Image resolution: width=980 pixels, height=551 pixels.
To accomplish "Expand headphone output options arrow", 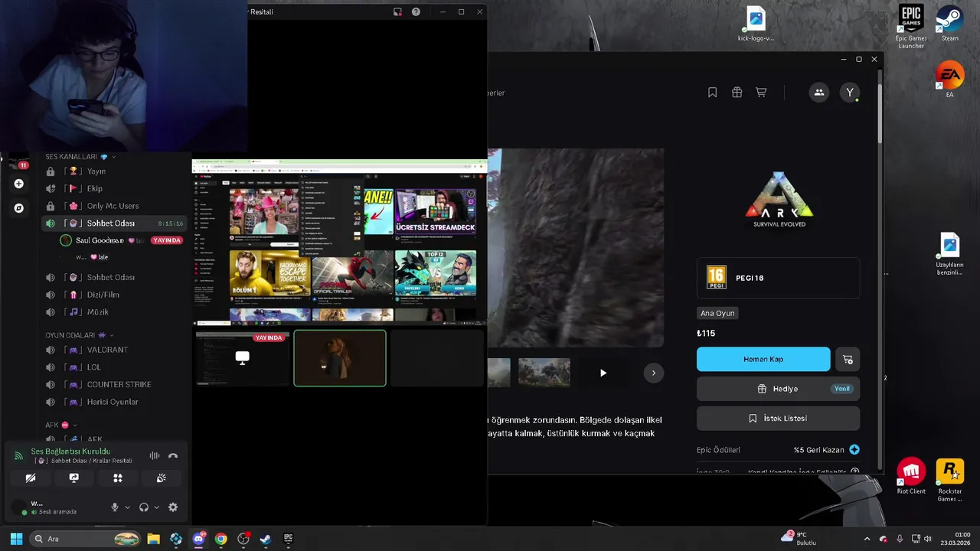I will click(x=156, y=507).
